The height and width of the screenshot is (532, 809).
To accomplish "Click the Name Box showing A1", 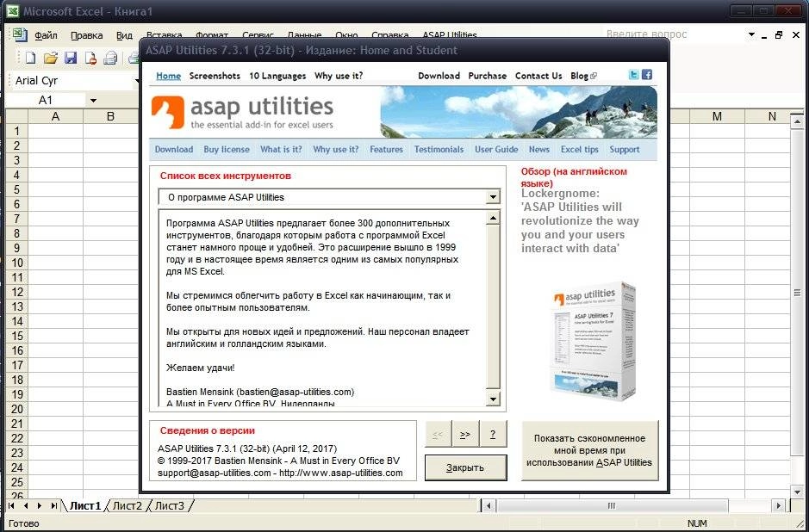I will tap(46, 100).
